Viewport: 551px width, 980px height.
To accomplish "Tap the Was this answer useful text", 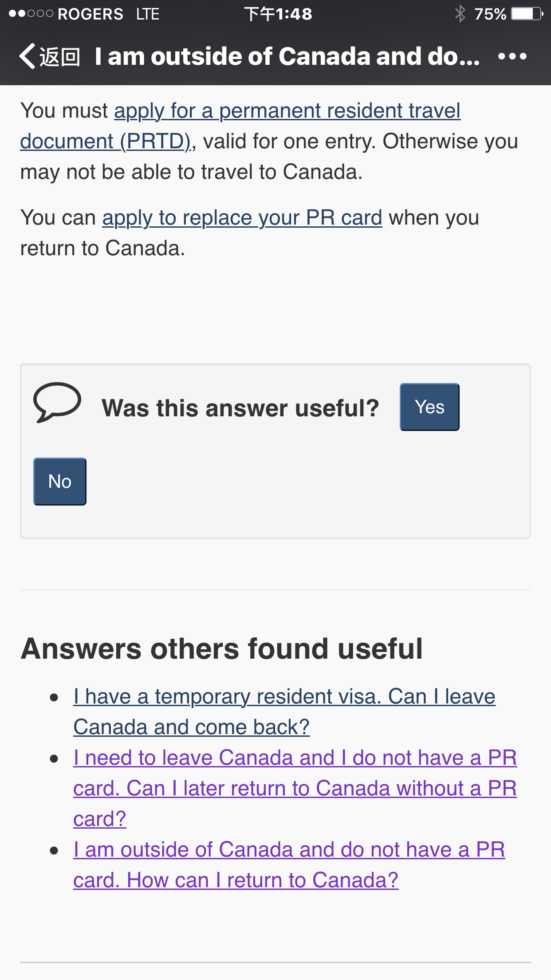I will coord(240,408).
